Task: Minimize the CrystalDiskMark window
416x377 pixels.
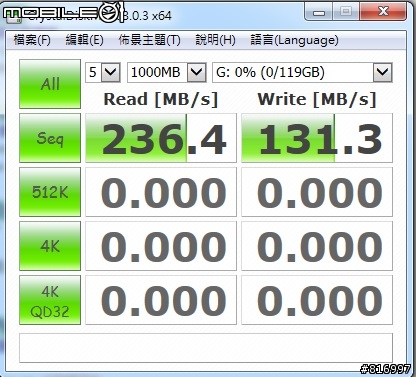Action: tap(319, 12)
